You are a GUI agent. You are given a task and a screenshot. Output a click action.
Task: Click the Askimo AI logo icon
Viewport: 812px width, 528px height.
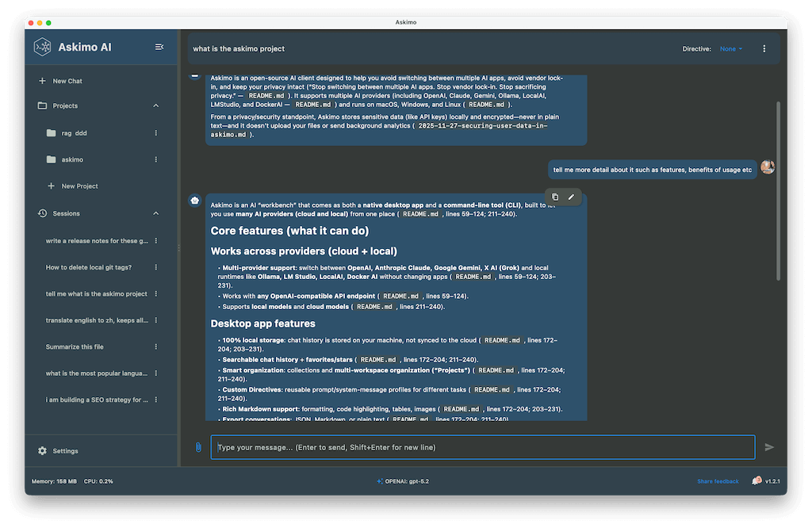pyautogui.click(x=42, y=48)
